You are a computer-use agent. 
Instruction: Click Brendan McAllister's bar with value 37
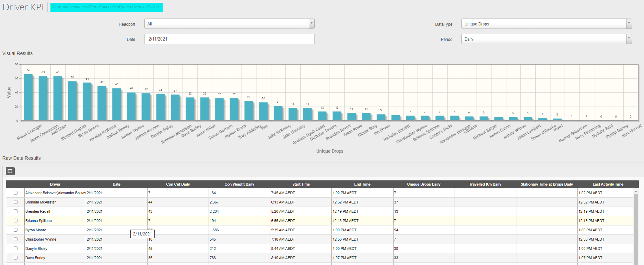coord(175,108)
